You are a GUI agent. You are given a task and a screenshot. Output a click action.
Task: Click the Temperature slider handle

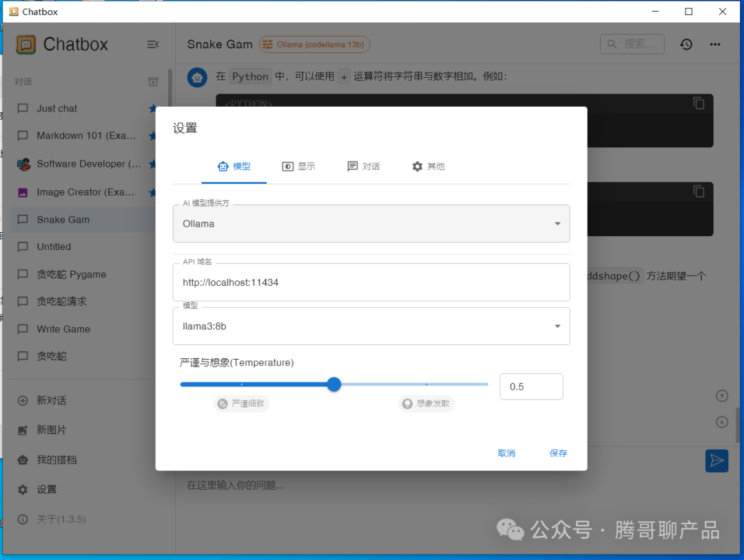334,384
